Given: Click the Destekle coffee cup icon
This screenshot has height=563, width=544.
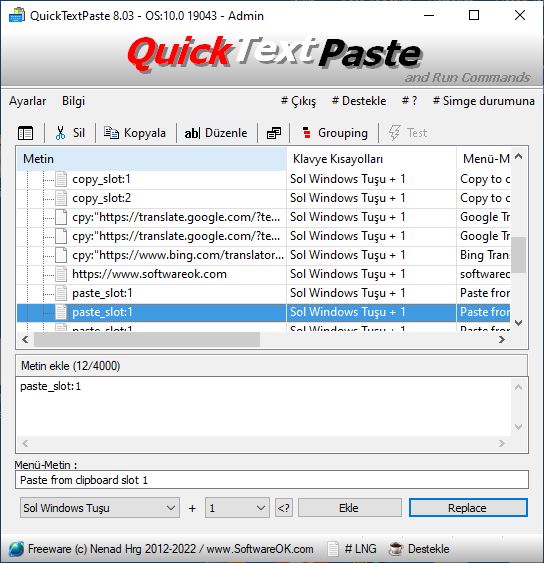Looking at the screenshot, I should [396, 549].
